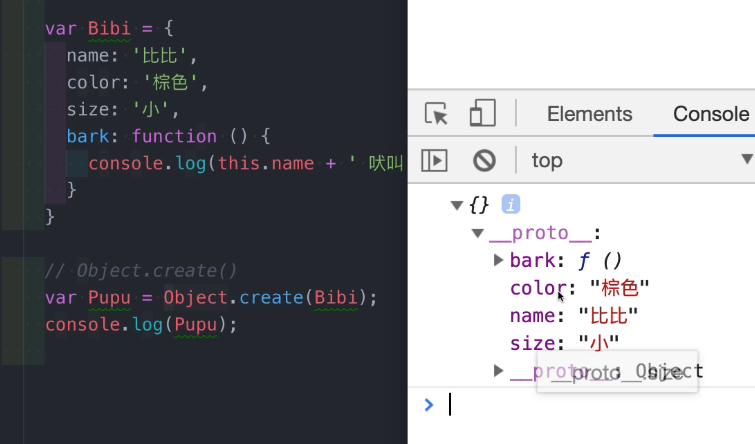Expand the bark function entry
Screen dimensions: 755x444
click(498, 260)
